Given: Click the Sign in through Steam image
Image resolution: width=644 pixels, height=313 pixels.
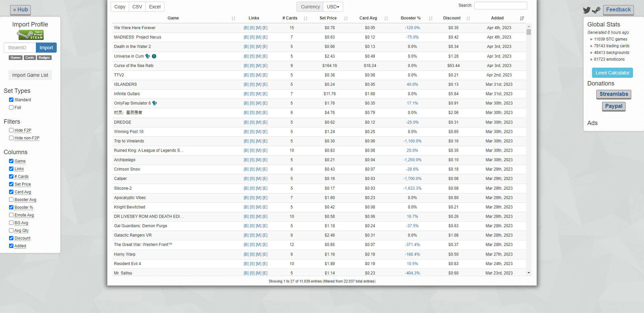Looking at the screenshot, I should click(31, 35).
